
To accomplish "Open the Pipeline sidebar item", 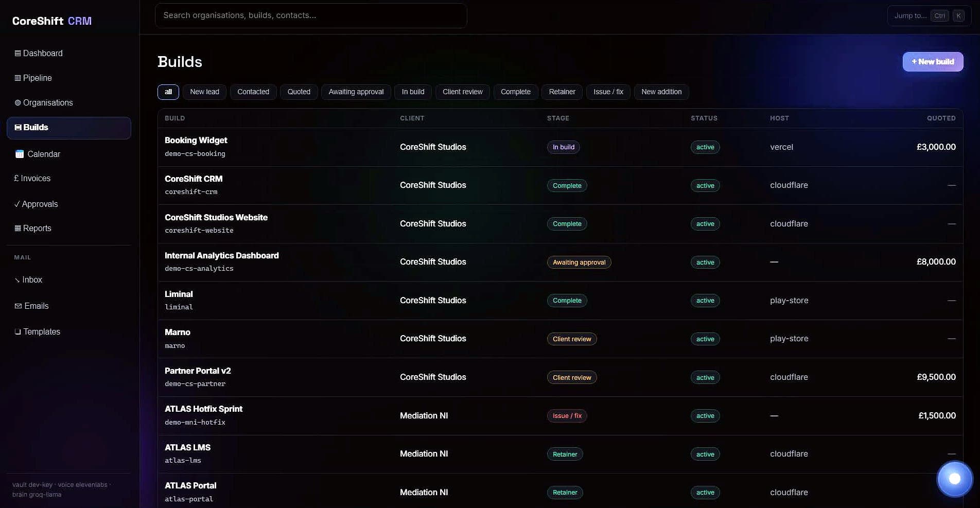I will coord(68,78).
